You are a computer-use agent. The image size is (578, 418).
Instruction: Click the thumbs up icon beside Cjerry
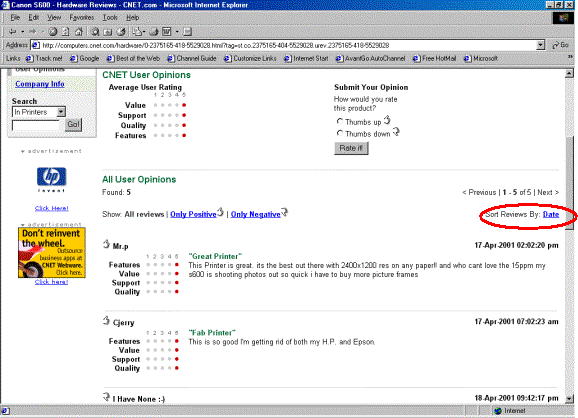(x=106, y=320)
